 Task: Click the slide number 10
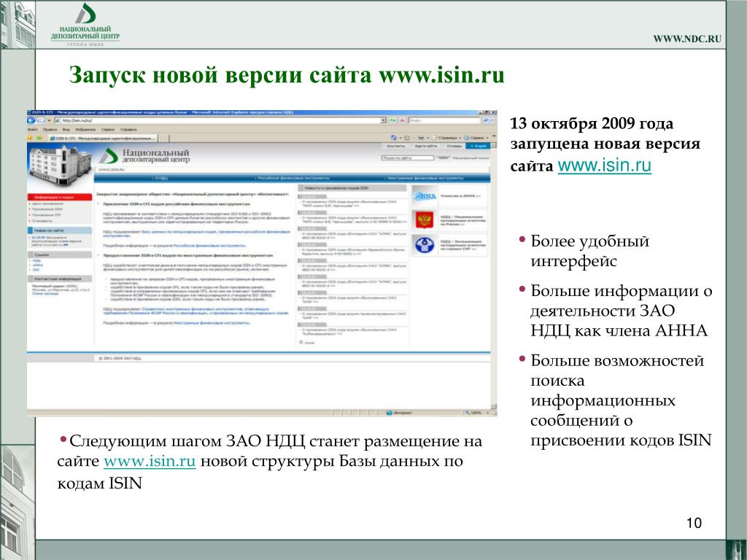point(694,523)
